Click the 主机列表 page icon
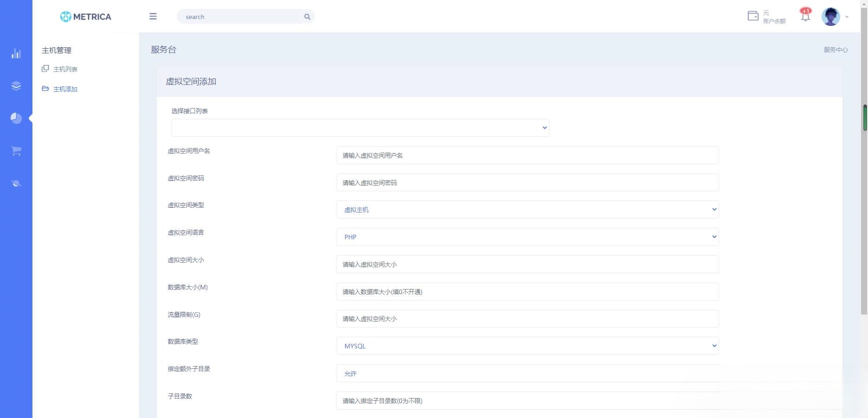The image size is (868, 418). coord(45,68)
